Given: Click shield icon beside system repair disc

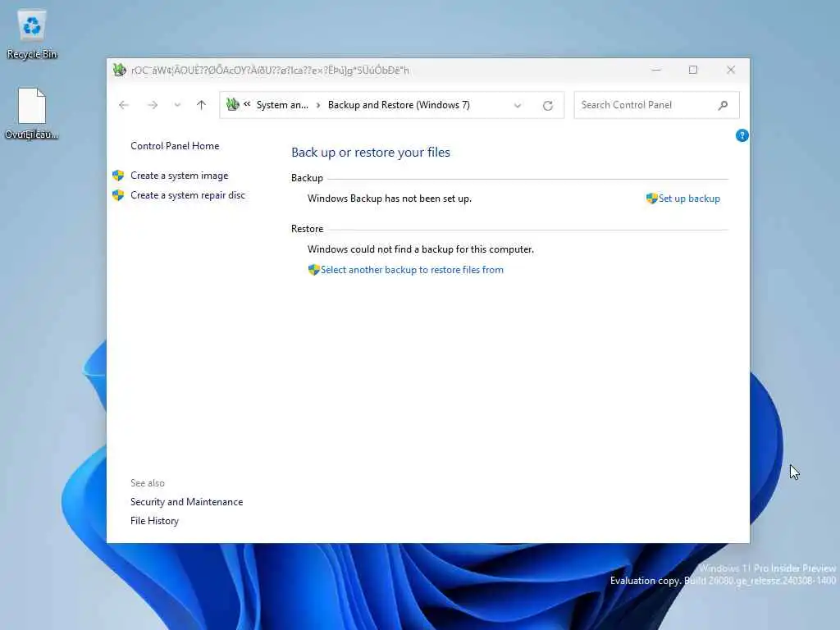Looking at the screenshot, I should point(118,195).
